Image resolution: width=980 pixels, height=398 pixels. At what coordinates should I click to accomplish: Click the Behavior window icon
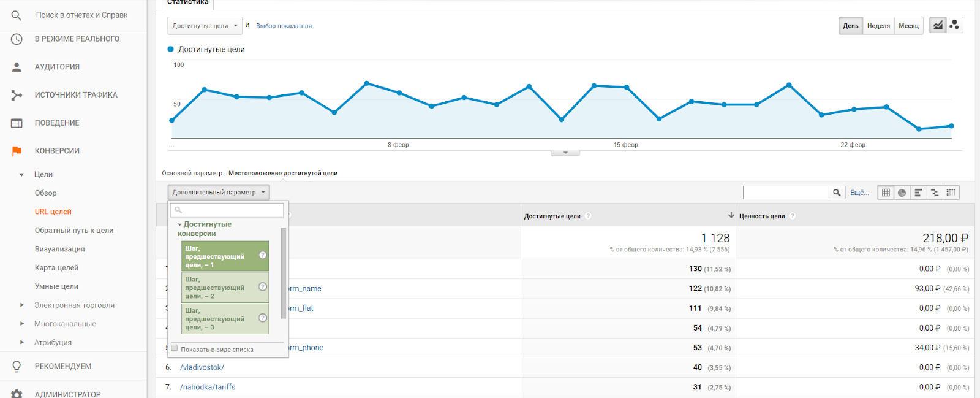tap(17, 123)
